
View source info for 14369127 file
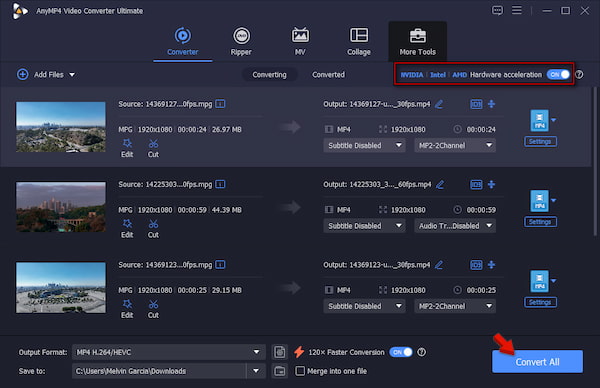(x=220, y=104)
